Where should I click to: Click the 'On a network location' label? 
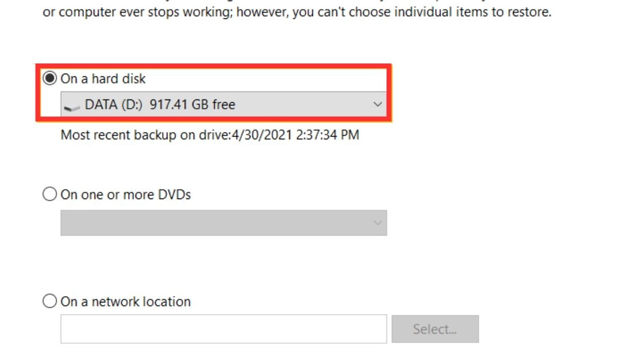(126, 301)
